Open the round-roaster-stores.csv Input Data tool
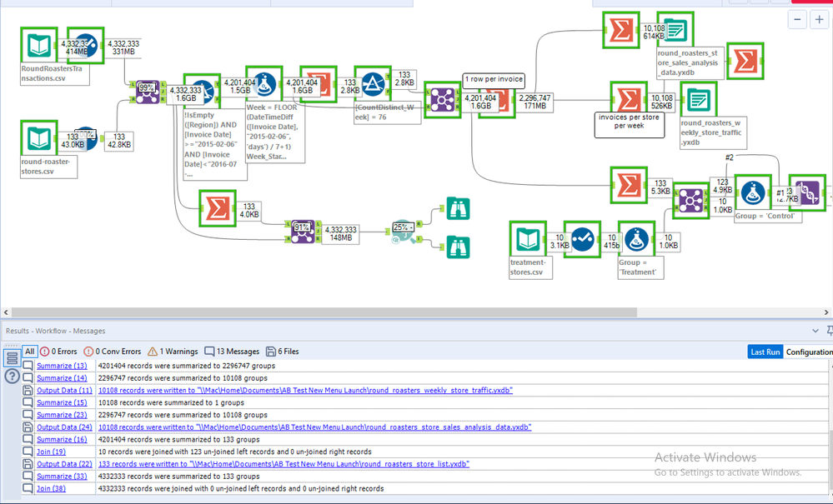 pyautogui.click(x=39, y=138)
